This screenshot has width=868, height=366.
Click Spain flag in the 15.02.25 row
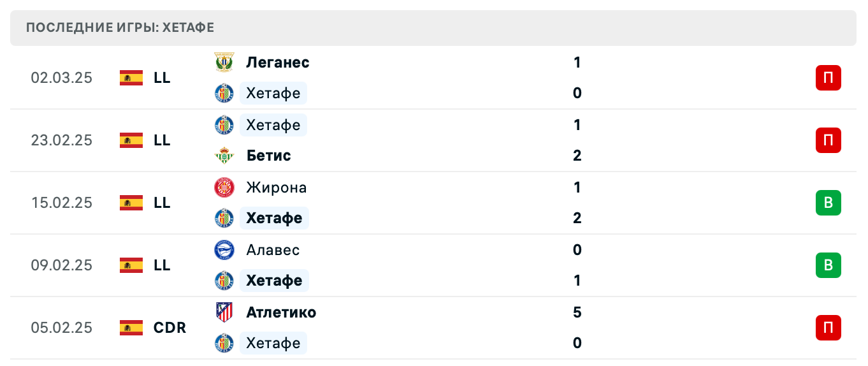pos(131,203)
